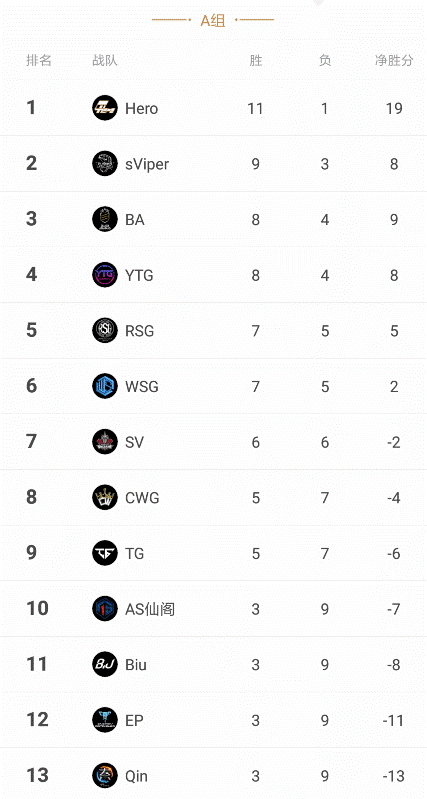Tap the Qin team logo

click(x=105, y=776)
